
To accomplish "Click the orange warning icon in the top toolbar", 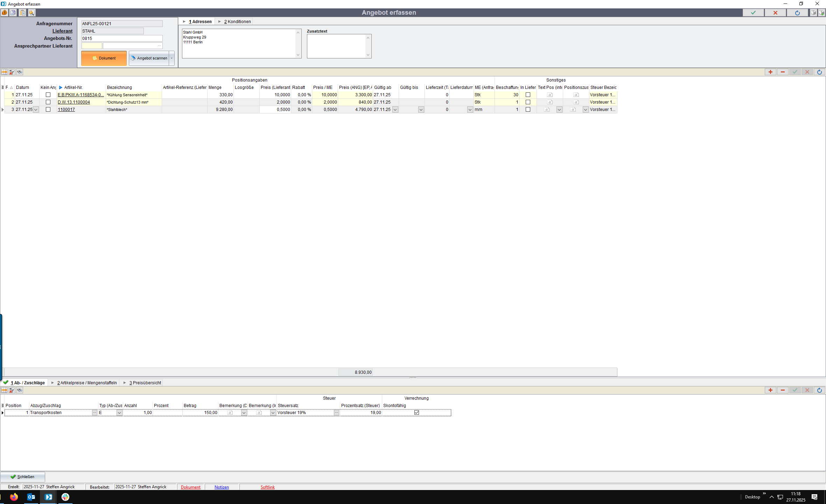I will coord(5,13).
